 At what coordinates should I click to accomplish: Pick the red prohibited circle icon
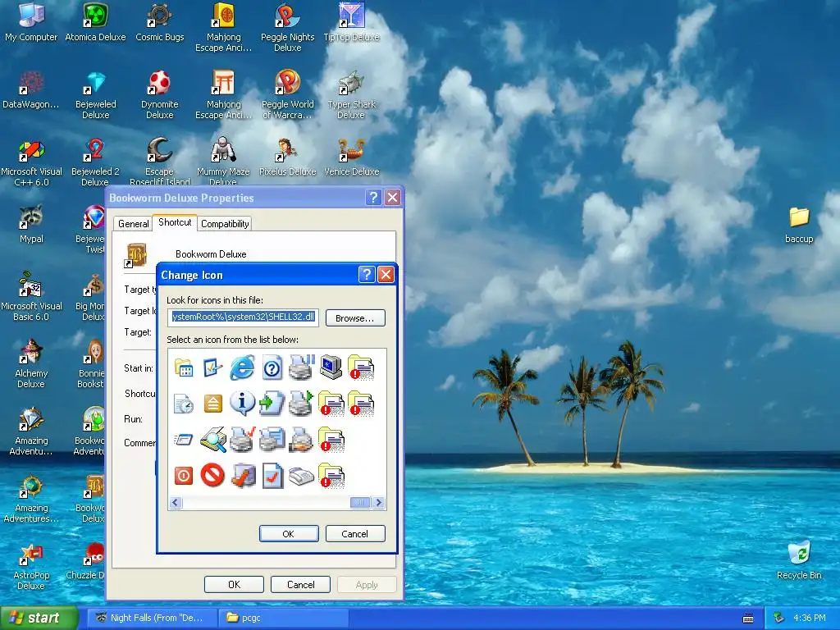212,475
